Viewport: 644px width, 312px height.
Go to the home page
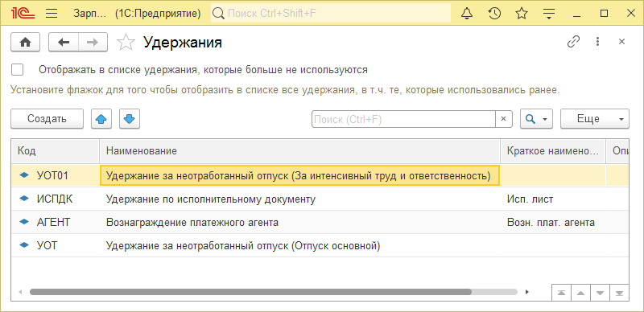(26, 42)
